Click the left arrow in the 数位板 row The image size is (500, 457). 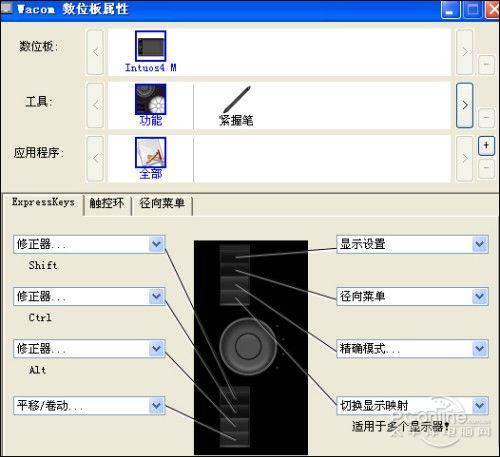click(95, 52)
